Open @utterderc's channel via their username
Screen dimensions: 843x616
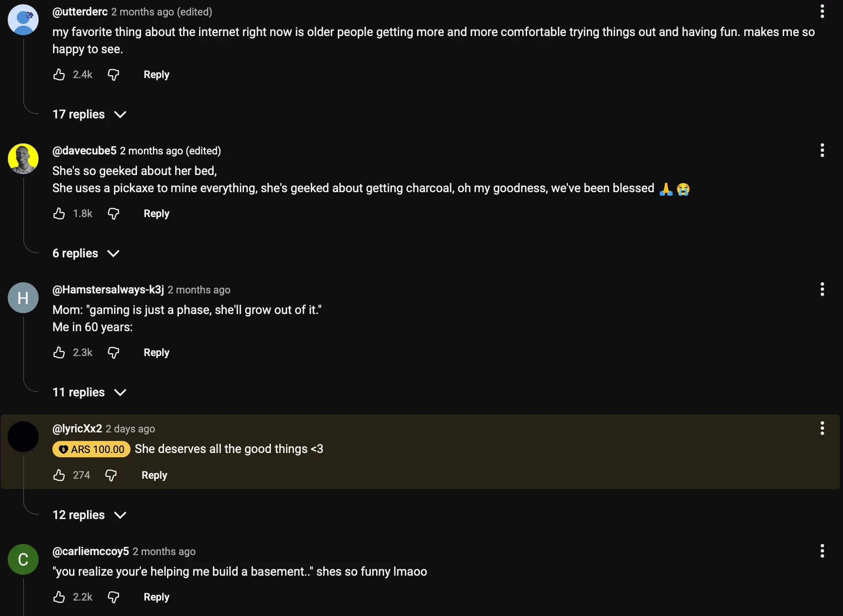79,12
